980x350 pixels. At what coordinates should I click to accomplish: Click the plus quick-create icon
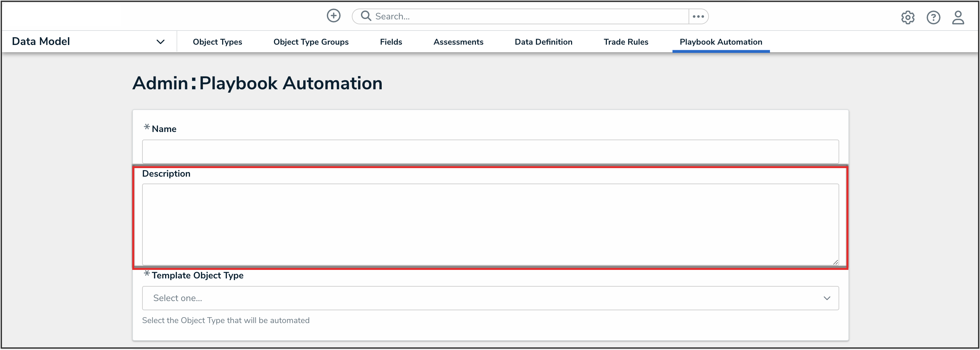[x=334, y=16]
